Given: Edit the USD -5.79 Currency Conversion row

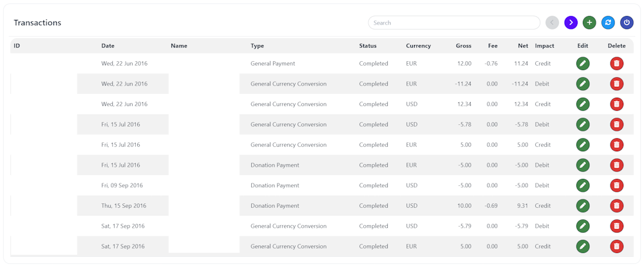Looking at the screenshot, I should 583,226.
